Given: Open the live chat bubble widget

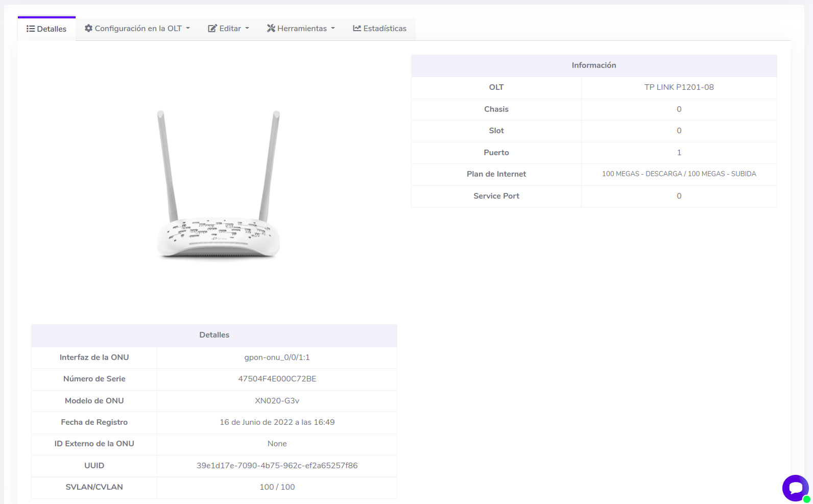Looking at the screenshot, I should [795, 488].
